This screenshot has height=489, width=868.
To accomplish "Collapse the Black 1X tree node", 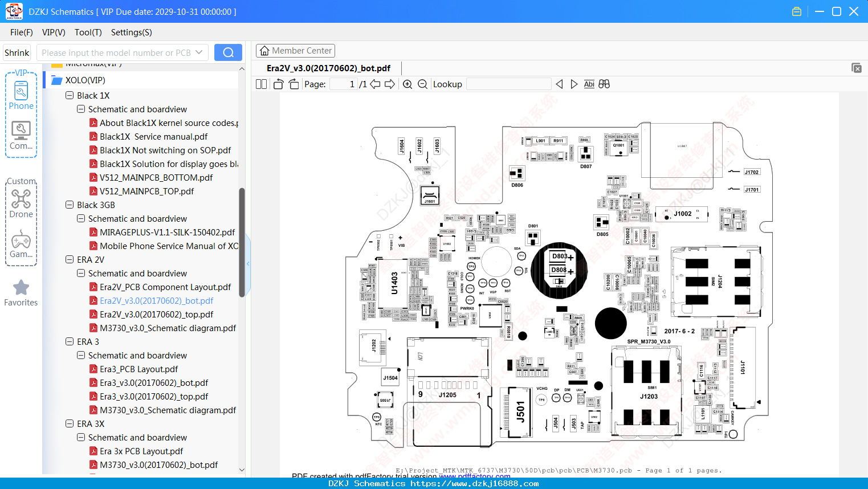I will [70, 96].
